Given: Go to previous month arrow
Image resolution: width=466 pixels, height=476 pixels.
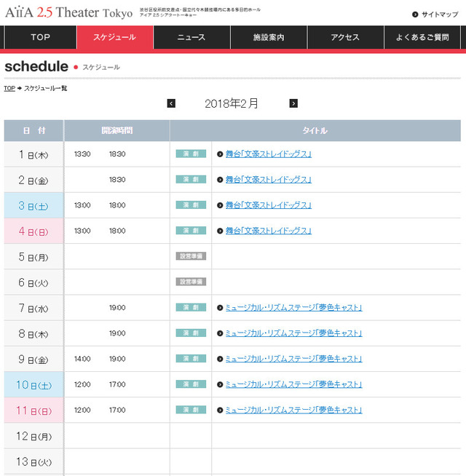Looking at the screenshot, I should [x=171, y=103].
